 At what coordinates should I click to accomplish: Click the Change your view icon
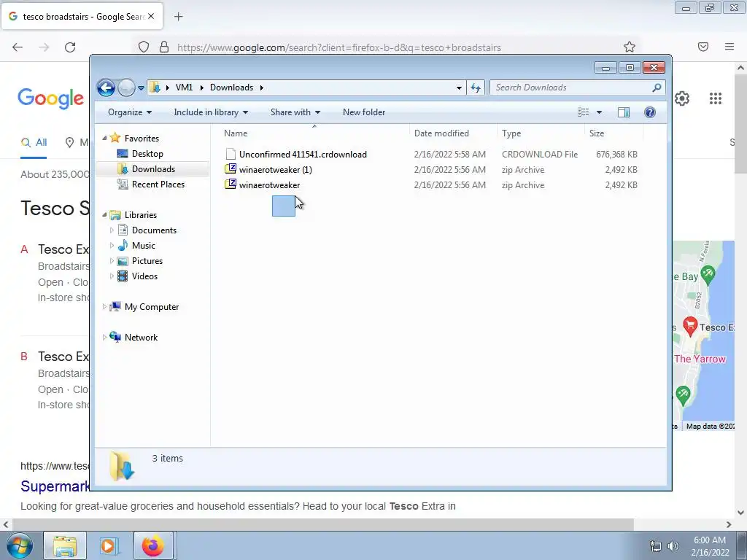coord(583,112)
